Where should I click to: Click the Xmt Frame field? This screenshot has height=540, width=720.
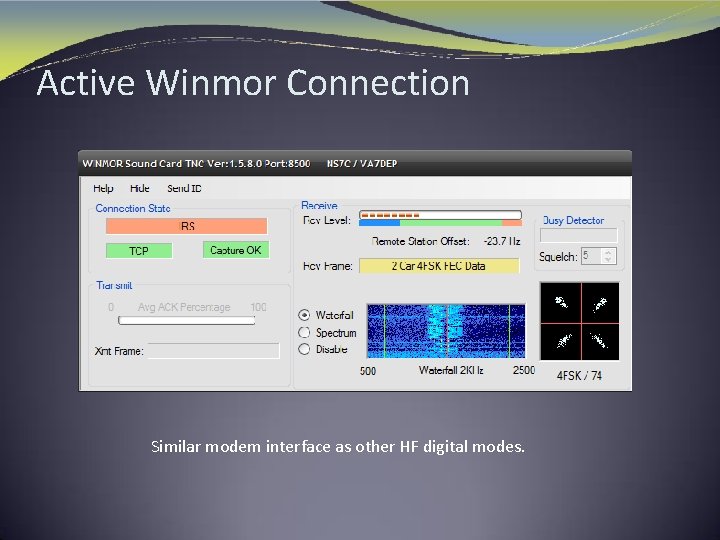point(214,351)
